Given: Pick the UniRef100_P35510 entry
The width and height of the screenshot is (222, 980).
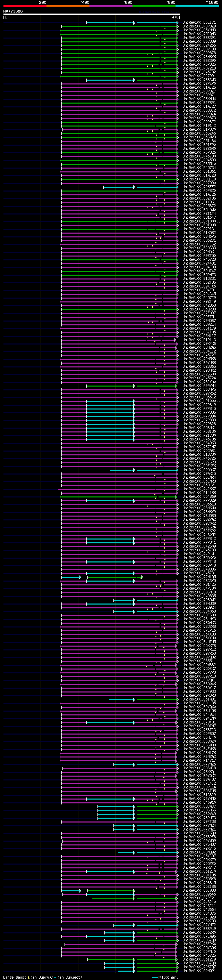Looking at the screenshot, I should click(199, 164).
